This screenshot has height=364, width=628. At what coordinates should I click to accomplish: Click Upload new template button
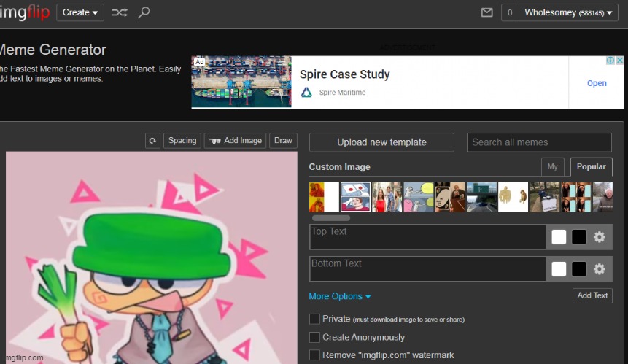coord(381,142)
